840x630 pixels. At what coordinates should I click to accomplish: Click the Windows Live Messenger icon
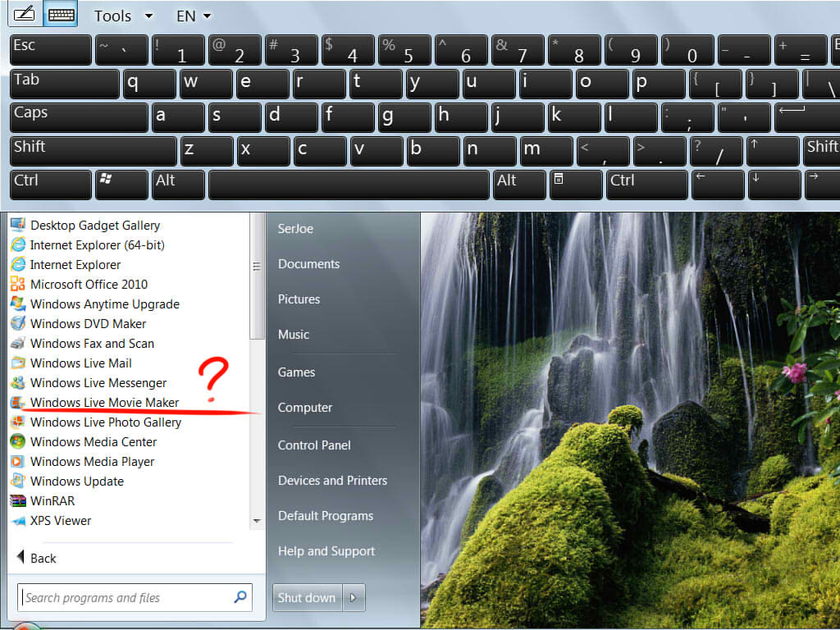[18, 382]
